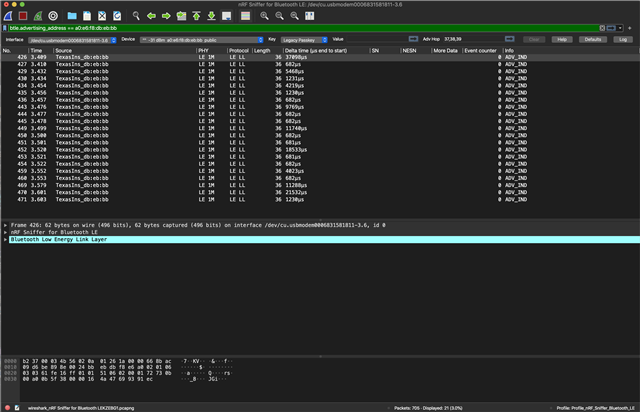The width and height of the screenshot is (640, 412).
Task: Expand the Frame 426 details tree
Action: pos(5,225)
